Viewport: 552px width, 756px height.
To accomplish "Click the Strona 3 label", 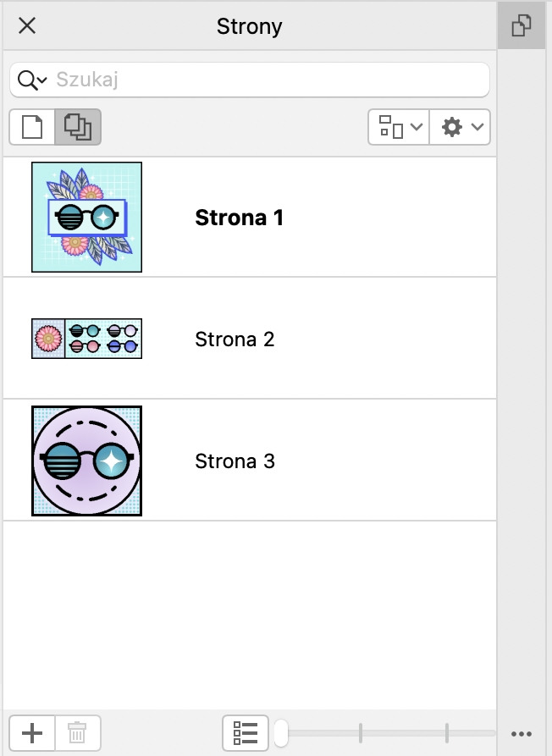I will [235, 461].
